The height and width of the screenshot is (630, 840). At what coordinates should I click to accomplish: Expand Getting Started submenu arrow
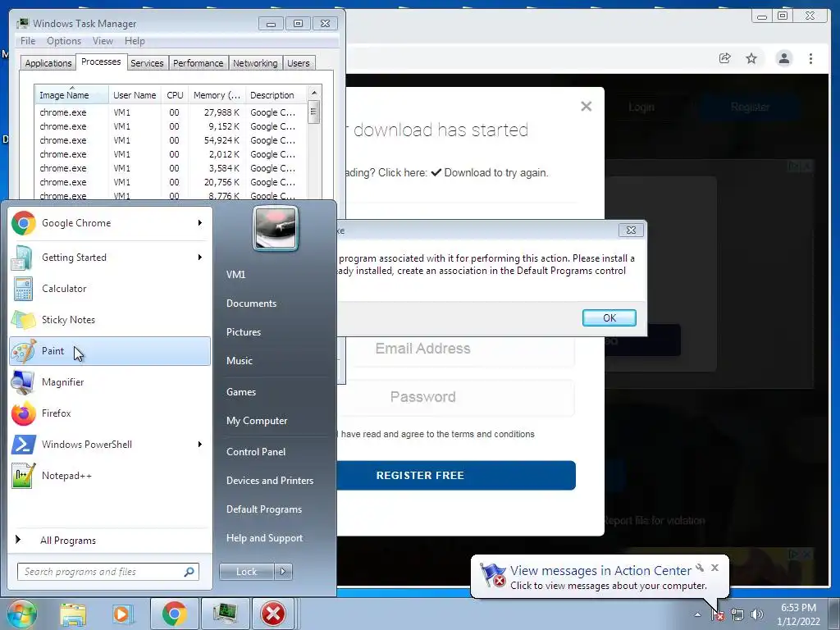200,258
